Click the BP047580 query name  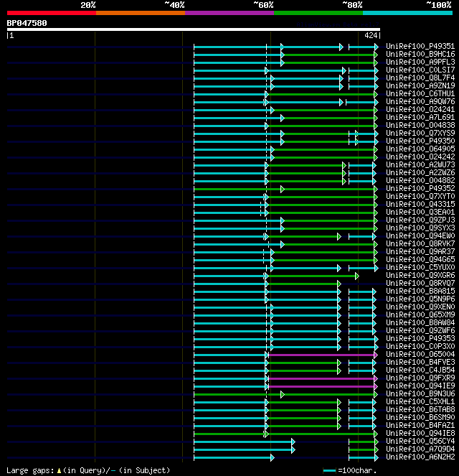point(27,23)
